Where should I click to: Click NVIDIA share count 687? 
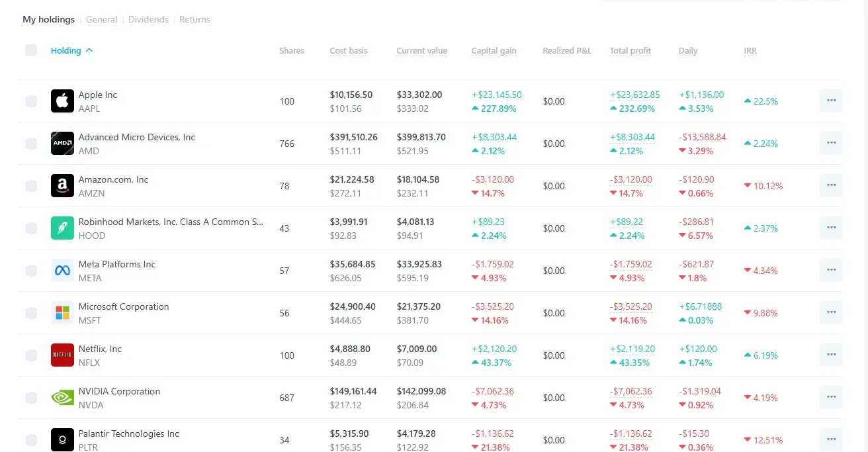tap(286, 398)
